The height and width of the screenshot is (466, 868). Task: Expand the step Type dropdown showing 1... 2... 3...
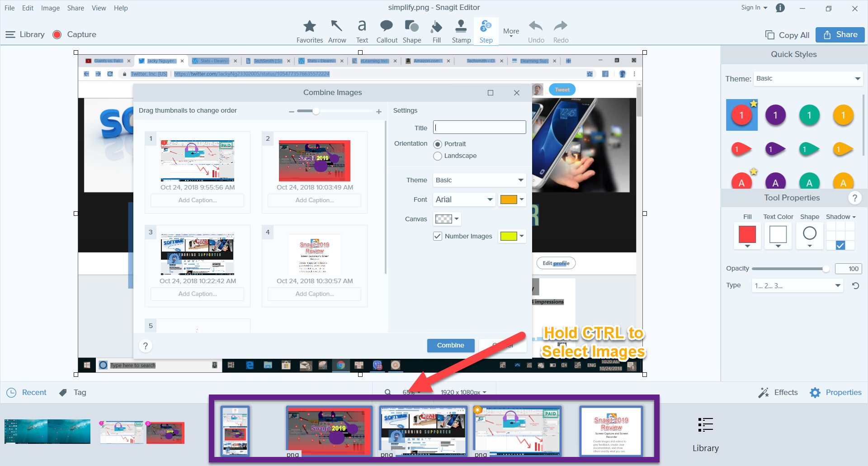click(797, 285)
